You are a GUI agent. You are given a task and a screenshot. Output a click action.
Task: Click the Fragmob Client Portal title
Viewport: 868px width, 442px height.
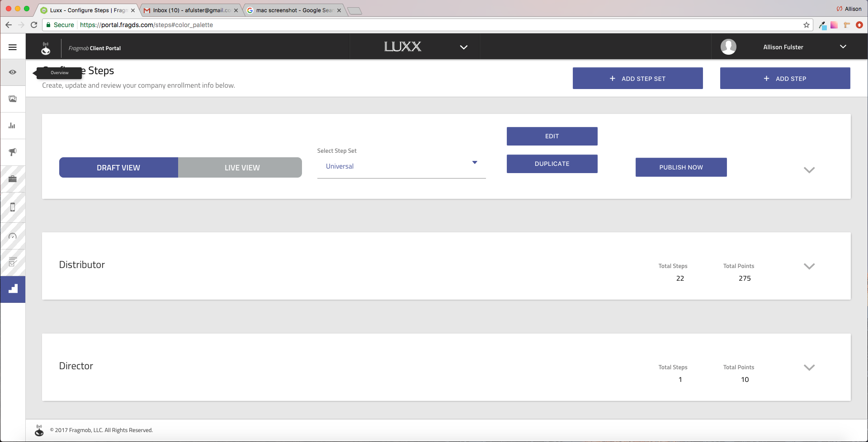pos(94,48)
